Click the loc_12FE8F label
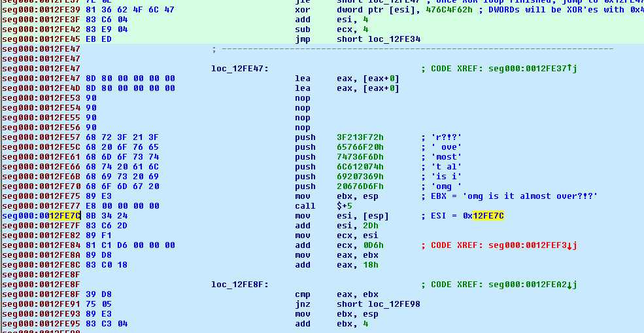Viewport: 644px width, 333px height. [239, 285]
